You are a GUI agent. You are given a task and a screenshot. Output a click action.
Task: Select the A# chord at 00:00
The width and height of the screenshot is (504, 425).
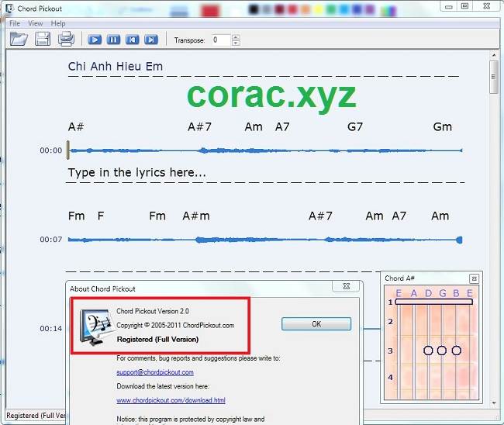[76, 126]
